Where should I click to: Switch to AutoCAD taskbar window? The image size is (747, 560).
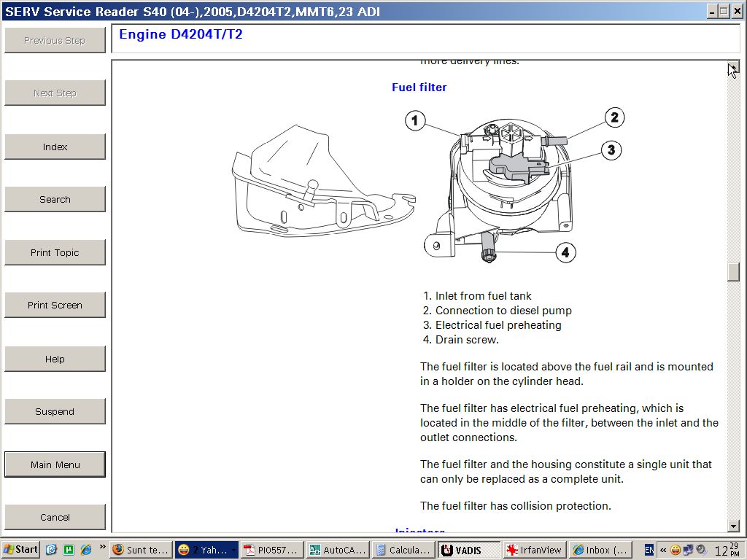(x=337, y=550)
